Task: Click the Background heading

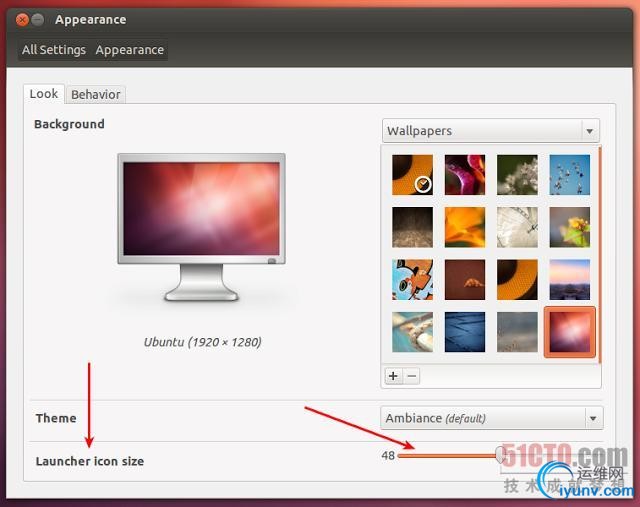Action: [x=69, y=124]
